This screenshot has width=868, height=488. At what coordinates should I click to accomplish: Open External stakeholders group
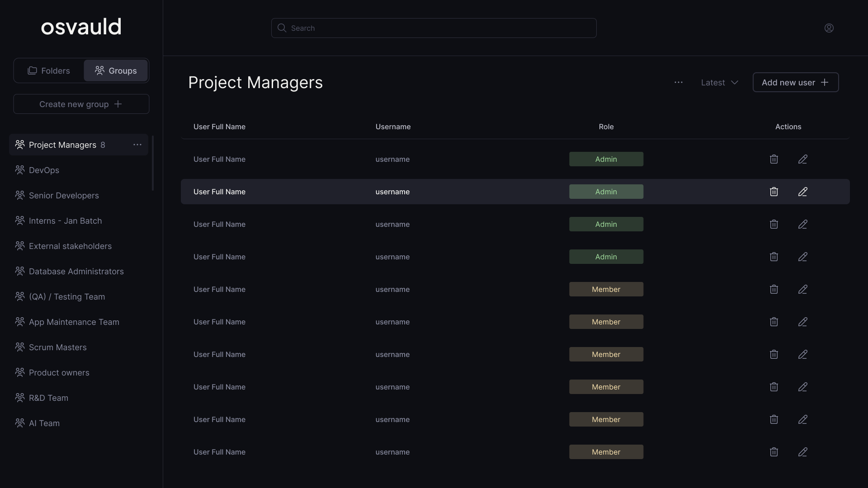(x=79, y=246)
